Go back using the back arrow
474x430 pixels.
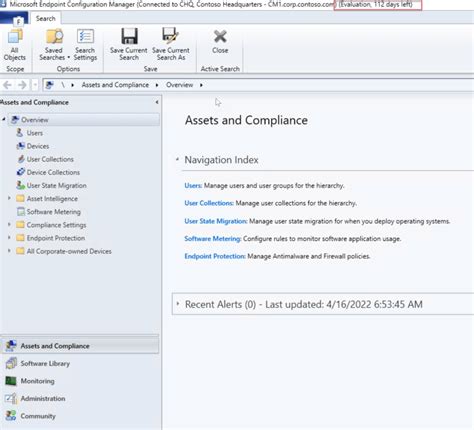pyautogui.click(x=7, y=85)
